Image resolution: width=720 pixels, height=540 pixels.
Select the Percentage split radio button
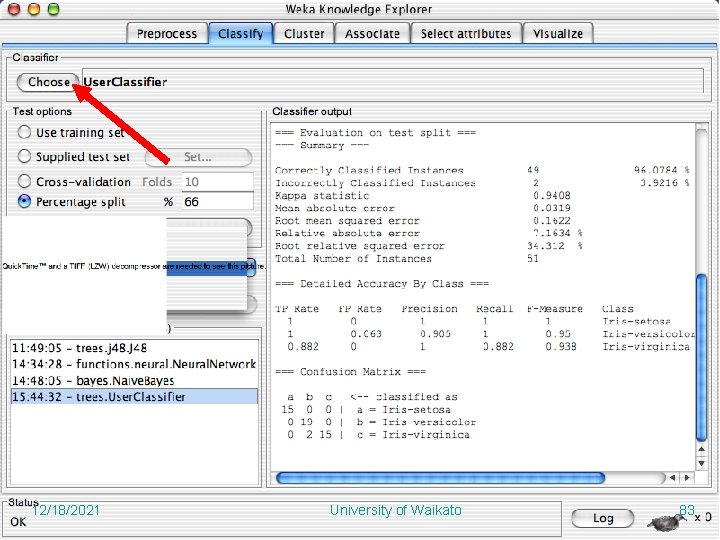(24, 201)
